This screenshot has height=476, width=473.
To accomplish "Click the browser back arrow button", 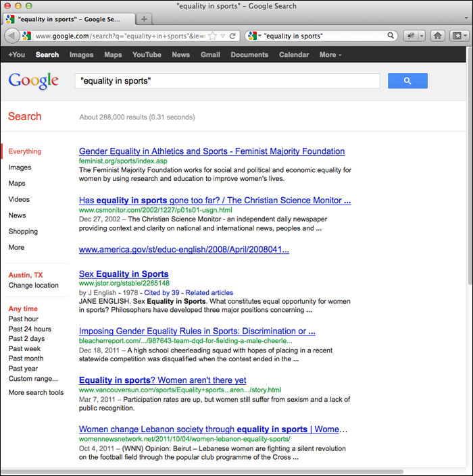I will [12, 36].
